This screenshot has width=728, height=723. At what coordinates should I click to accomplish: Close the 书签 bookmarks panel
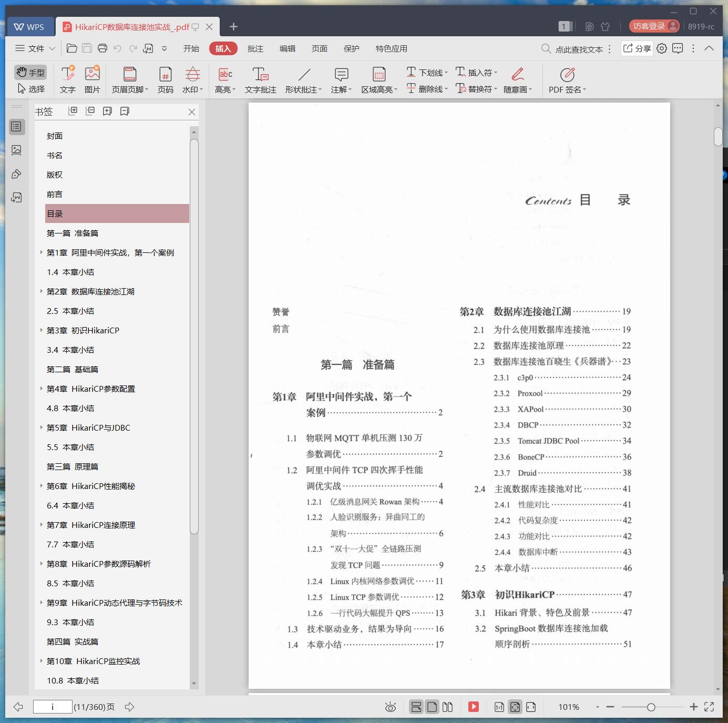point(192,111)
